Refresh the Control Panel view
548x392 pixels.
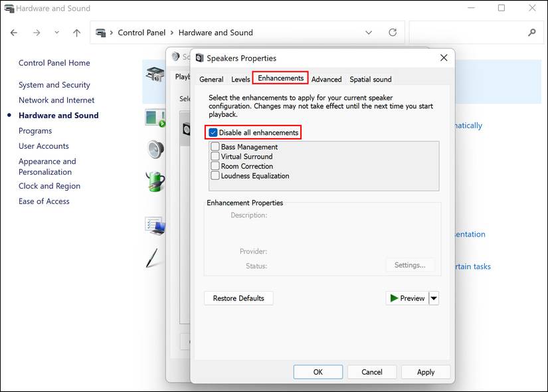393,33
